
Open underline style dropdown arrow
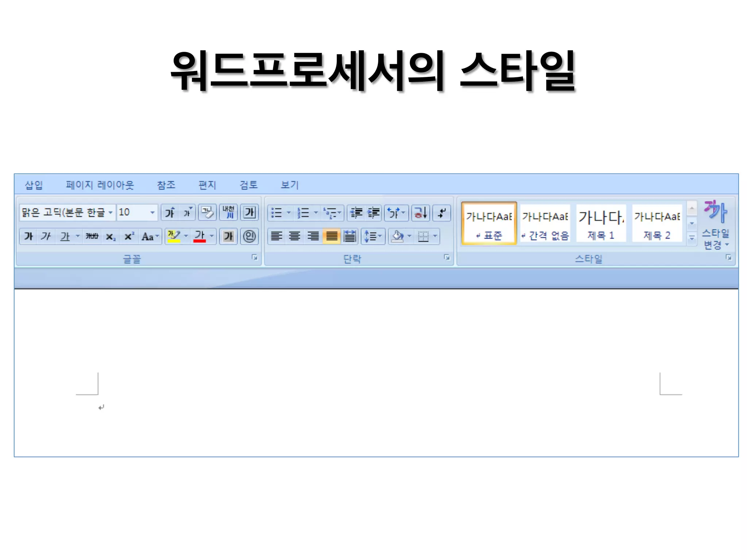click(x=78, y=236)
